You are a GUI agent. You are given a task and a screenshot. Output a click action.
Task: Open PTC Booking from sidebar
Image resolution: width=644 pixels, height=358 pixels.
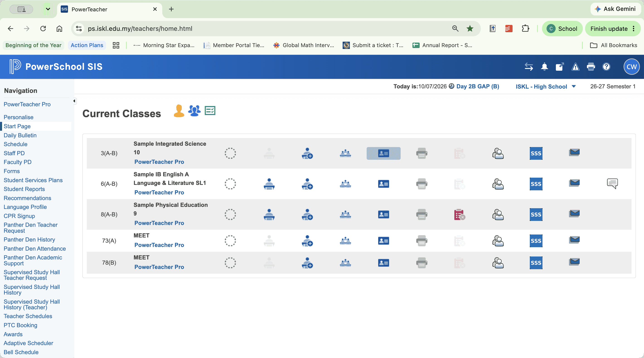coord(20,325)
